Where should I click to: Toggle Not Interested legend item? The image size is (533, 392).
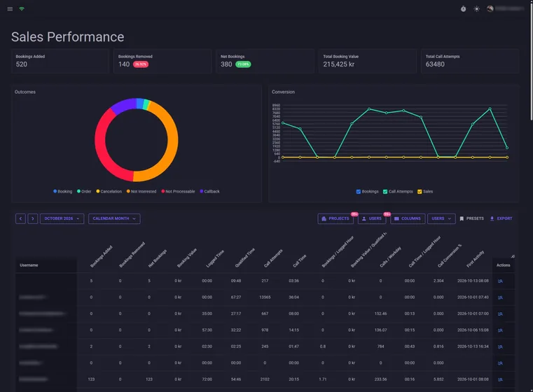(x=141, y=191)
